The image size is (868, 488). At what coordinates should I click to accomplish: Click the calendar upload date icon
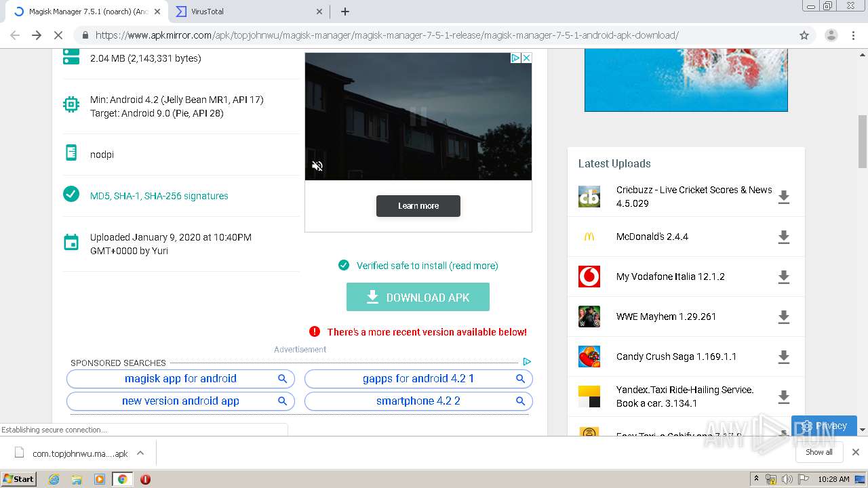[71, 243]
